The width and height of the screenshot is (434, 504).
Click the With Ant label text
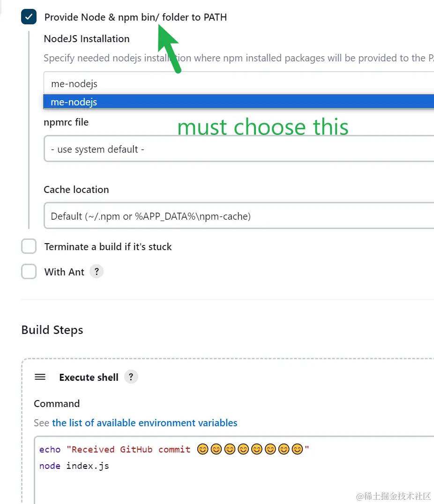tap(64, 272)
